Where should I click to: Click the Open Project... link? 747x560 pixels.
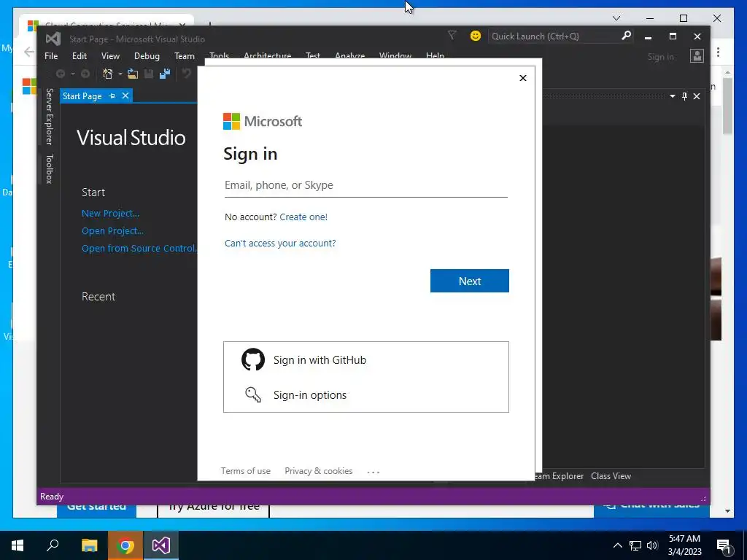[x=112, y=231]
